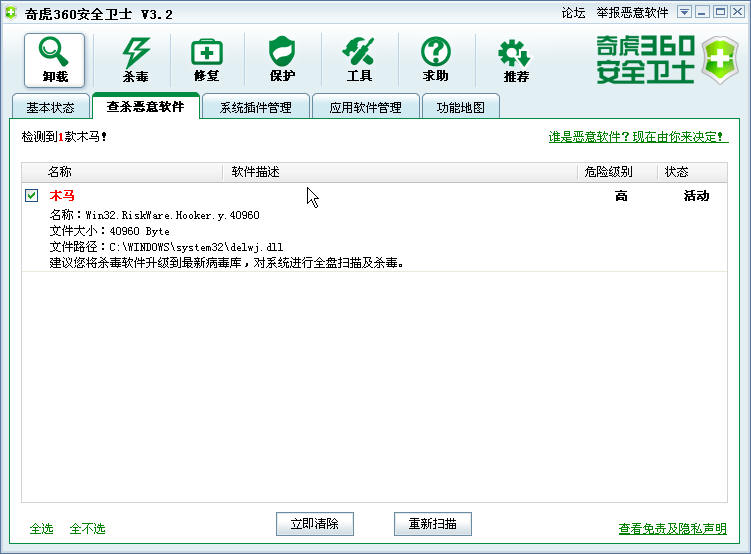Minimize the 360安全卫士 window
The image size is (751, 554).
702,12
